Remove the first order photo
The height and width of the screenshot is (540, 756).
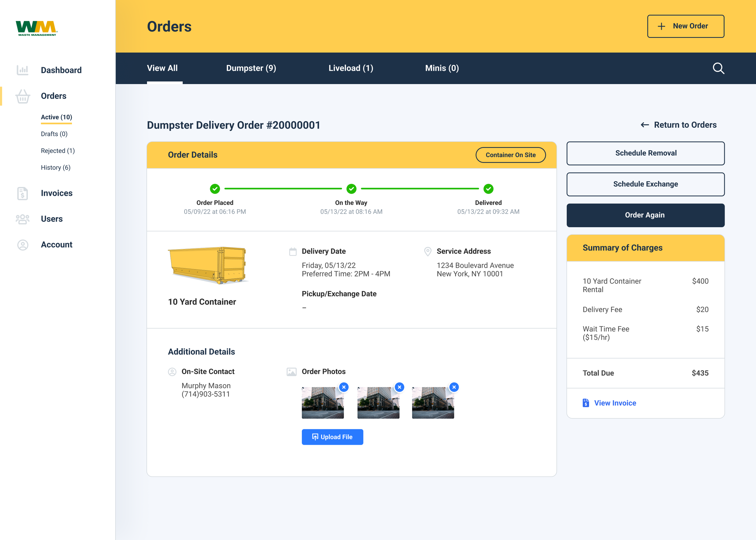pos(344,387)
